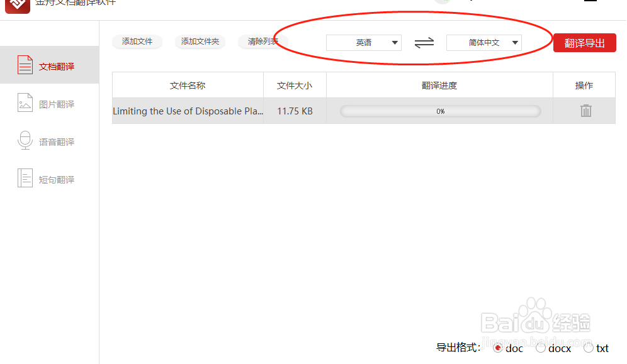Choose docx export format
627x364 pixels.
pos(541,347)
